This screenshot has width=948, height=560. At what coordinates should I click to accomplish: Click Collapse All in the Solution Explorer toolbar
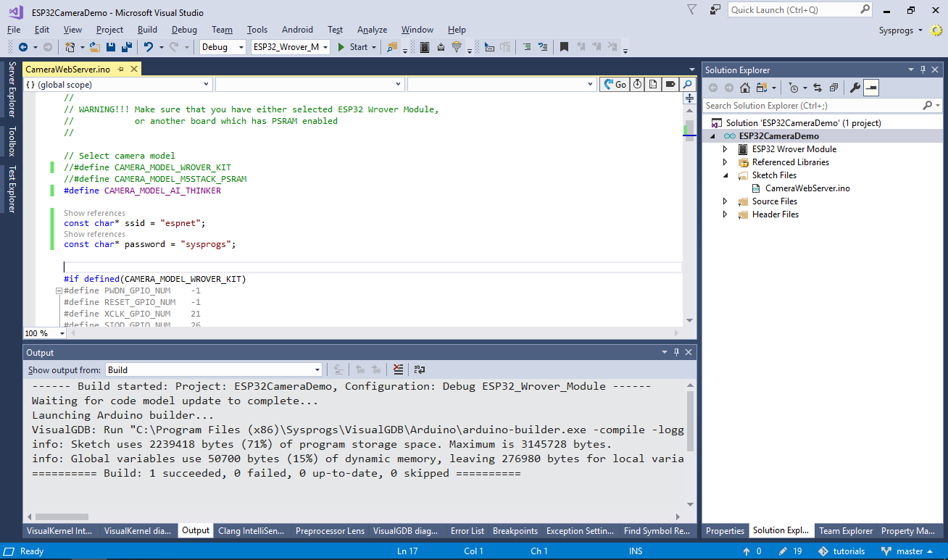[x=833, y=88]
